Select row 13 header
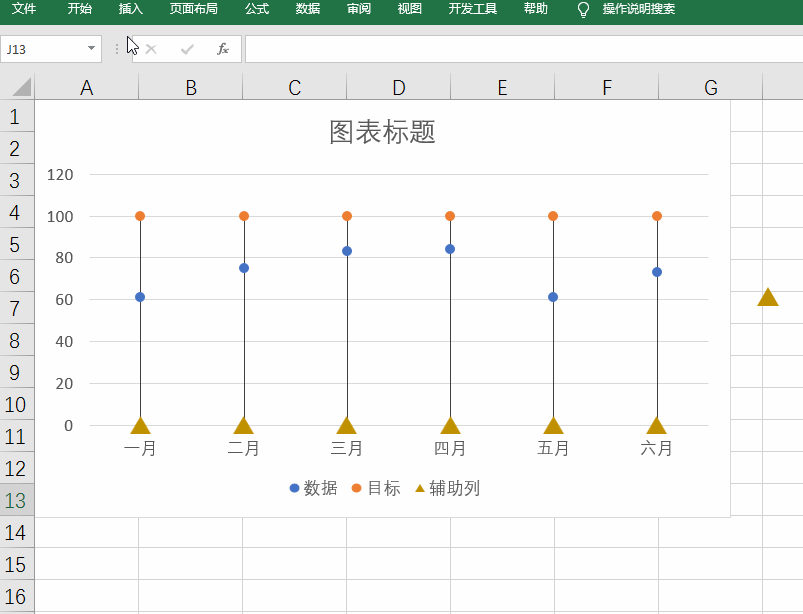The width and height of the screenshot is (803, 614). click(x=15, y=500)
